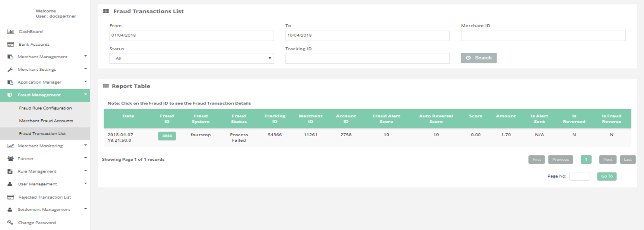
Task: Expand the Settlement Management submenu arrow
Action: click(86, 209)
